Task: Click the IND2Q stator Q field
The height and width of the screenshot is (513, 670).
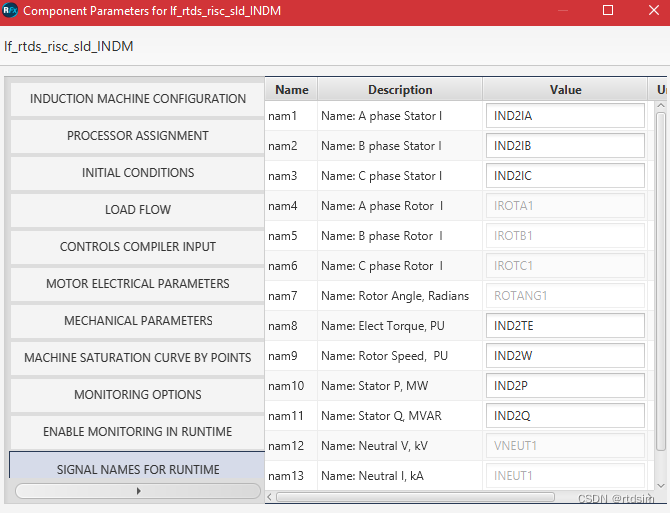Action: [565, 416]
